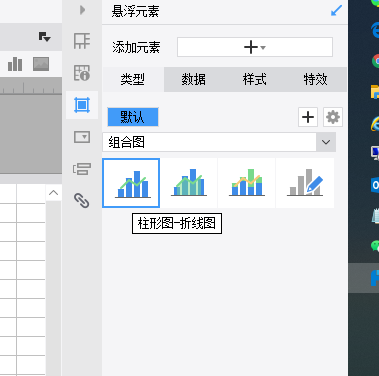This screenshot has width=379, height=376.
Task: Insert a chart via the bar chart toolbar icon
Action: [x=15, y=64]
